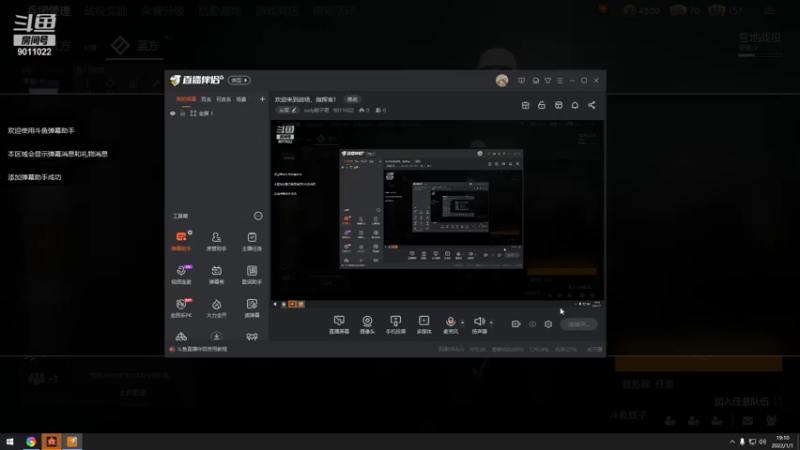Add 手机投屏 phone casting source
This screenshot has height=450, width=800.
click(x=395, y=324)
